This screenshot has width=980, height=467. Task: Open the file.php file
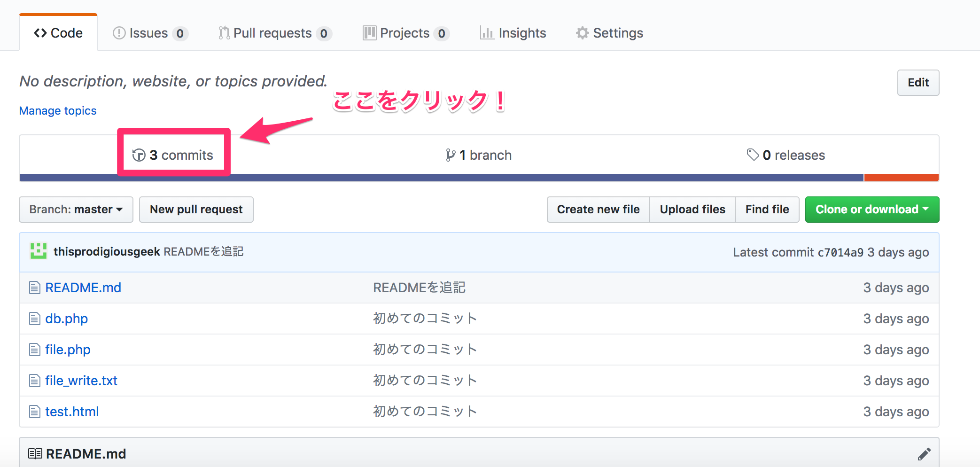[68, 350]
